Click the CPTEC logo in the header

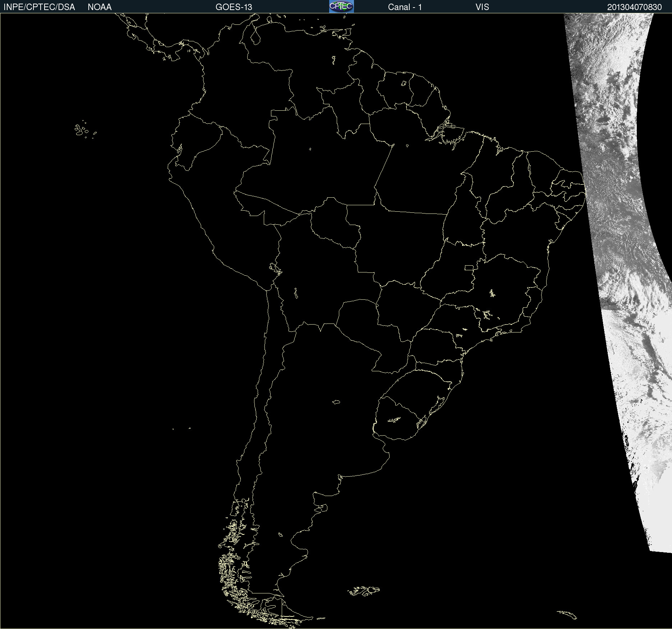[x=341, y=6]
